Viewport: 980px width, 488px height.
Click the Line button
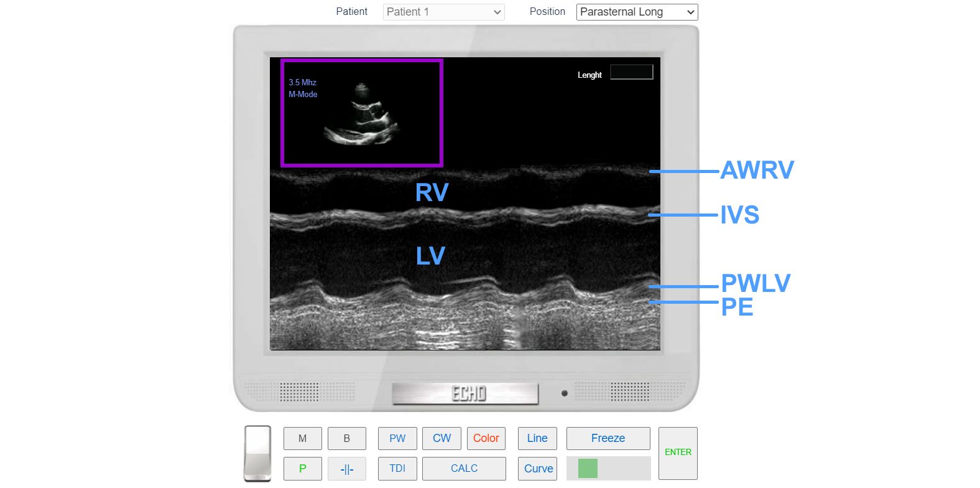point(537,438)
